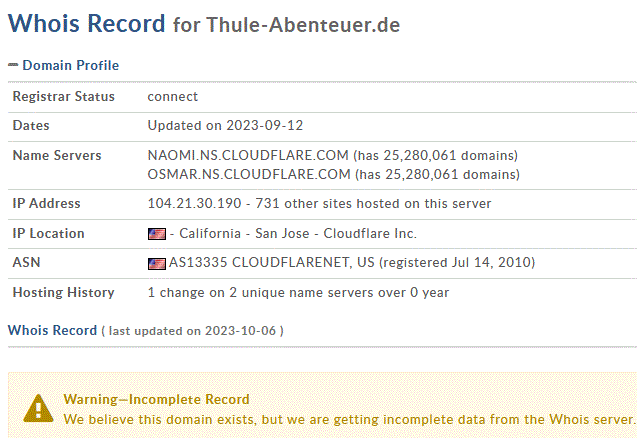Click the Whois Record section heading

pos(52,330)
